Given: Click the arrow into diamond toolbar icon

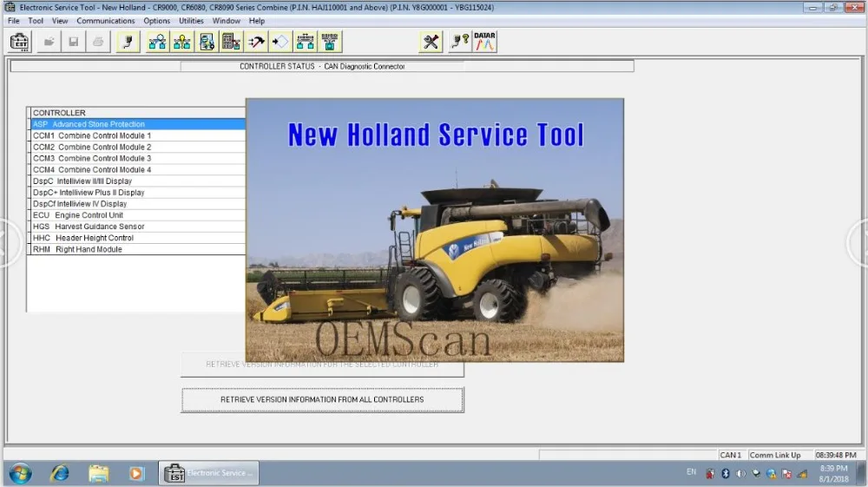Looking at the screenshot, I should tap(280, 42).
